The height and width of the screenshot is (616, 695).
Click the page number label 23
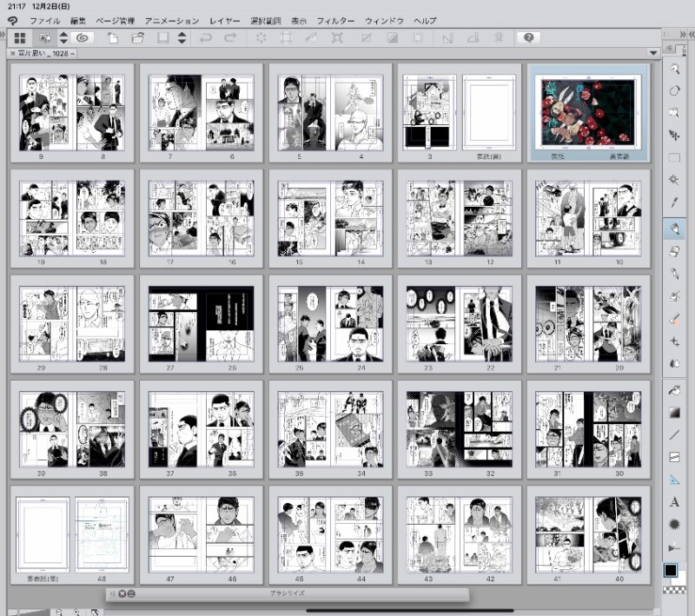[x=428, y=368]
